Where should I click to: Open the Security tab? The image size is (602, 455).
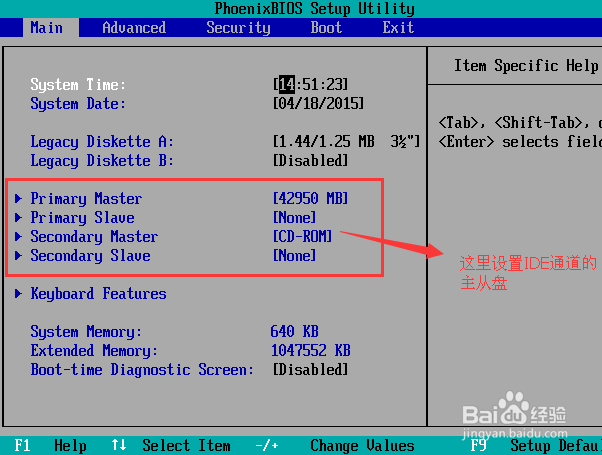[x=238, y=28]
